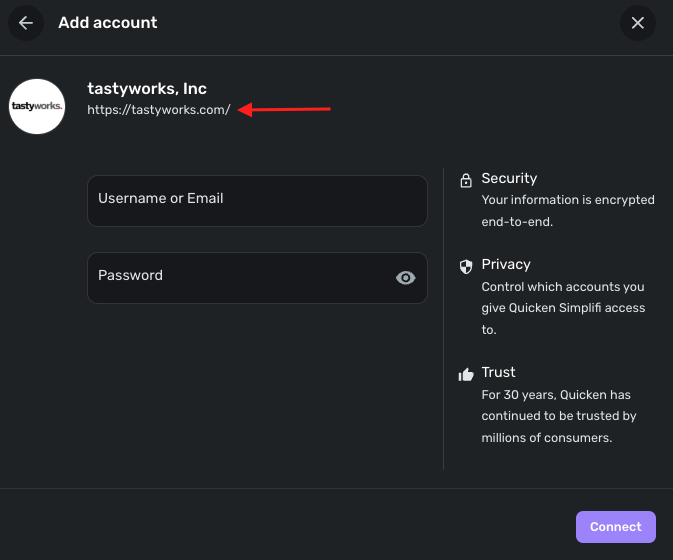The image size is (673, 560).
Task: Open the https://tastyworks.com/ link
Action: (x=159, y=110)
